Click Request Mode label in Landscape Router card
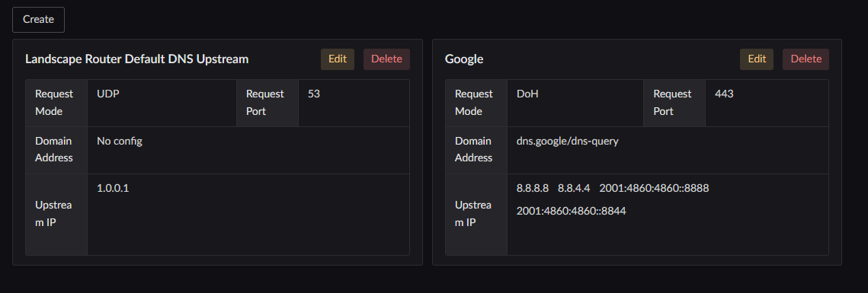The height and width of the screenshot is (293, 868). 54,103
